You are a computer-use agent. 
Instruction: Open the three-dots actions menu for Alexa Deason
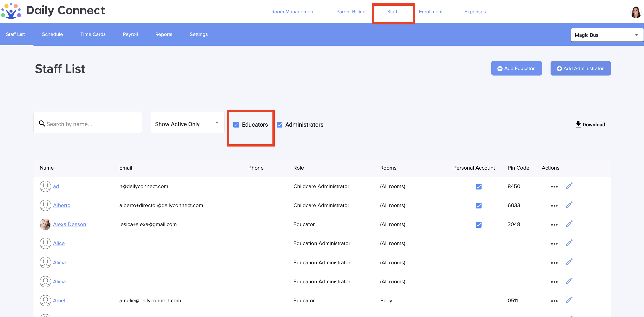pos(554,225)
